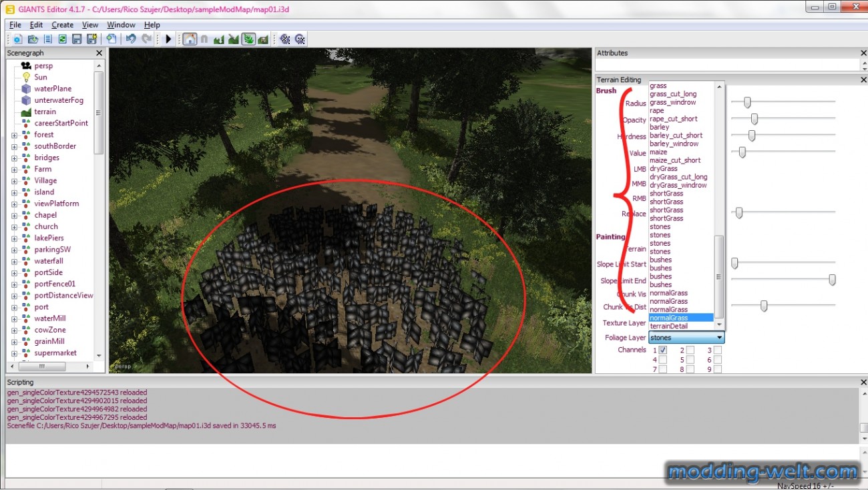
Task: Click the Import page-with-plus toolbar icon
Action: coord(111,39)
